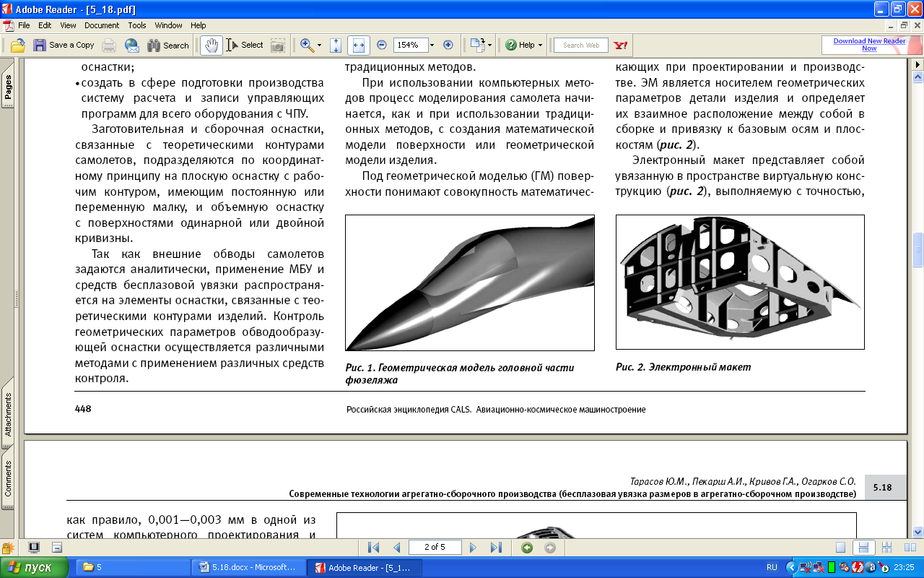
Task: Click the Zoom In plus button
Action: [448, 45]
